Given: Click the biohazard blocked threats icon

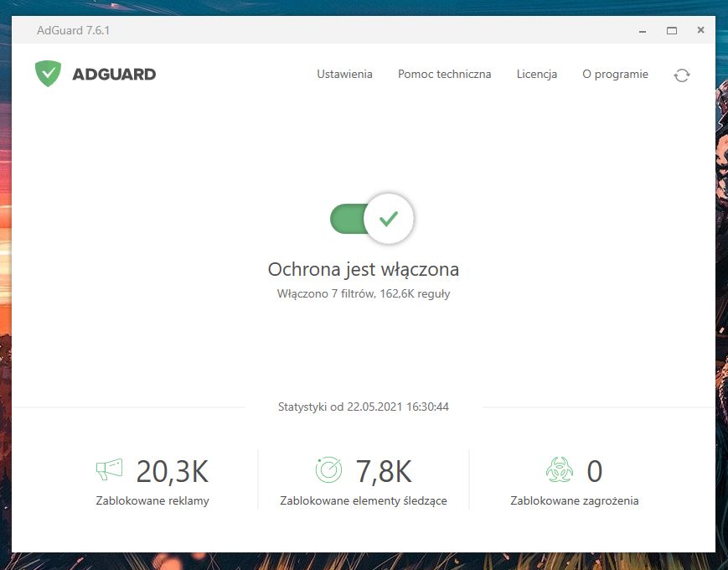Looking at the screenshot, I should [559, 469].
